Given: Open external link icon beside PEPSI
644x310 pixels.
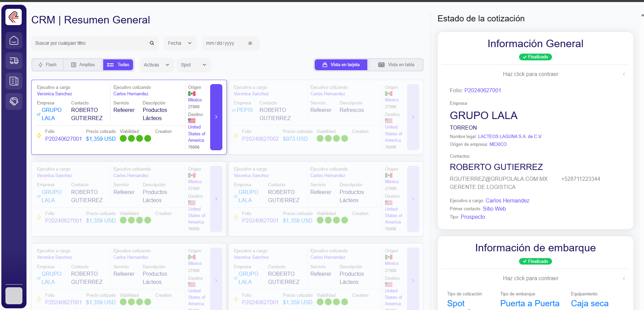Looking at the screenshot, I should (x=234, y=110).
